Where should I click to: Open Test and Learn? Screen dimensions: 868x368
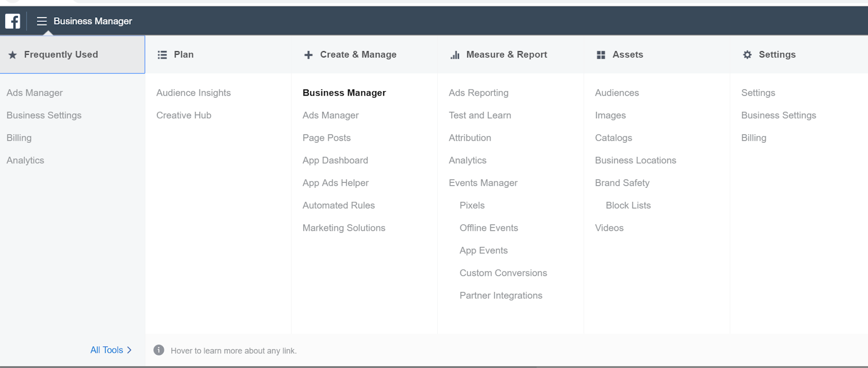[480, 115]
